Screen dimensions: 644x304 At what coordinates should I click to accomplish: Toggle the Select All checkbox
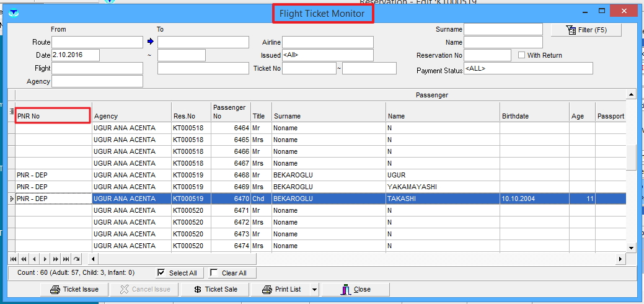click(x=161, y=273)
